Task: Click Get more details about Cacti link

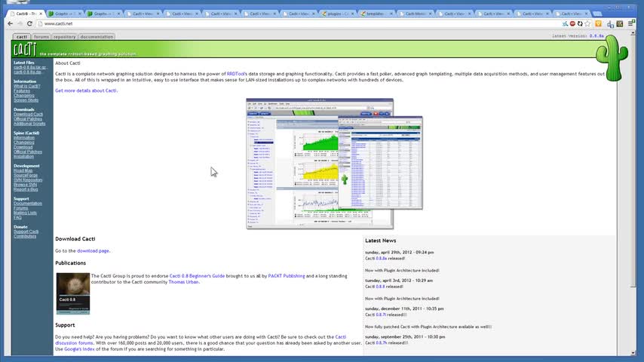Action: pos(86,90)
